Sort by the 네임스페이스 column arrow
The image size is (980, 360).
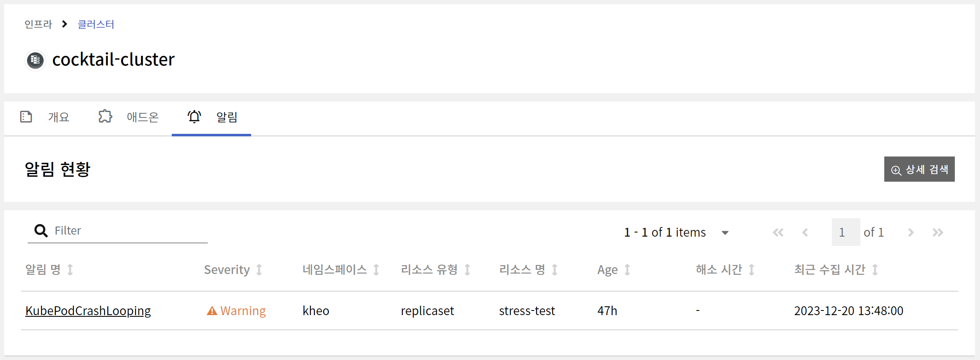[376, 270]
